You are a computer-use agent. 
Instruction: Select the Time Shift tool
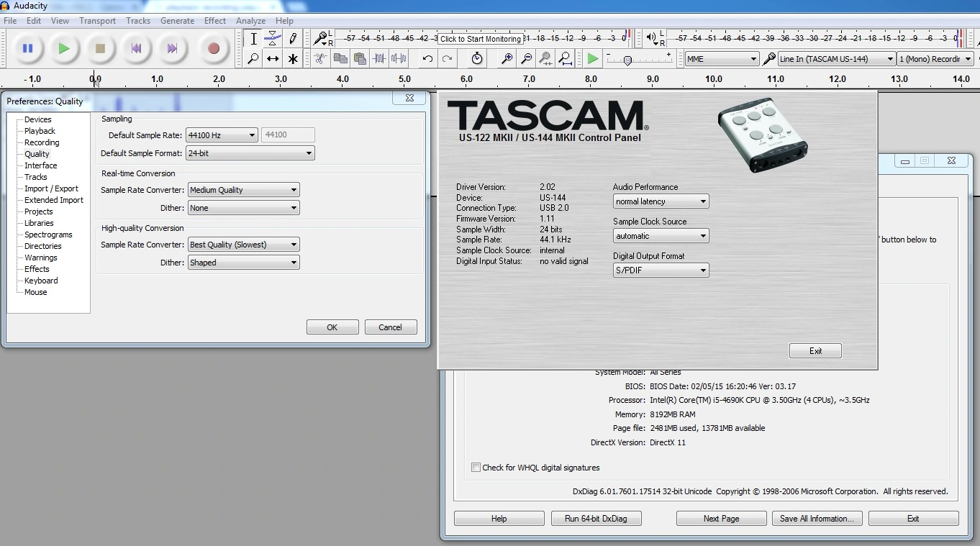(x=273, y=59)
